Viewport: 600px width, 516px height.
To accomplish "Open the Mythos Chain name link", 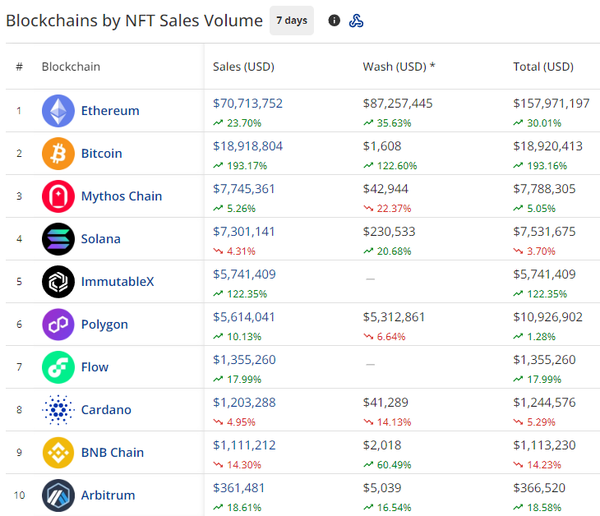I will (x=121, y=196).
